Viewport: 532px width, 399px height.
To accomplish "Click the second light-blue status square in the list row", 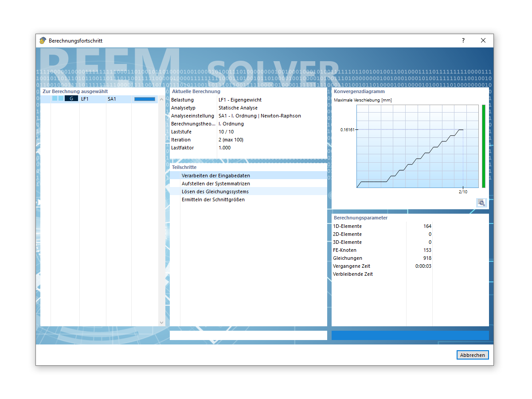I will (x=61, y=98).
